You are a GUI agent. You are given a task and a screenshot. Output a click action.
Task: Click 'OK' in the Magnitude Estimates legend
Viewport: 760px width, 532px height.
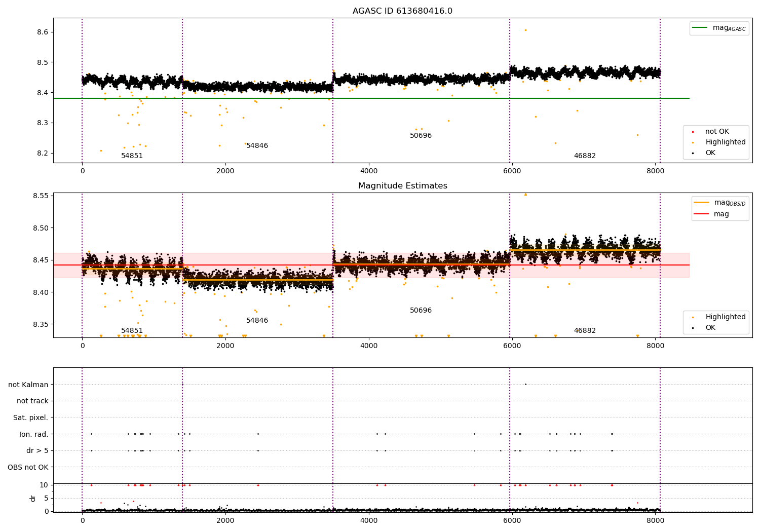tap(710, 328)
